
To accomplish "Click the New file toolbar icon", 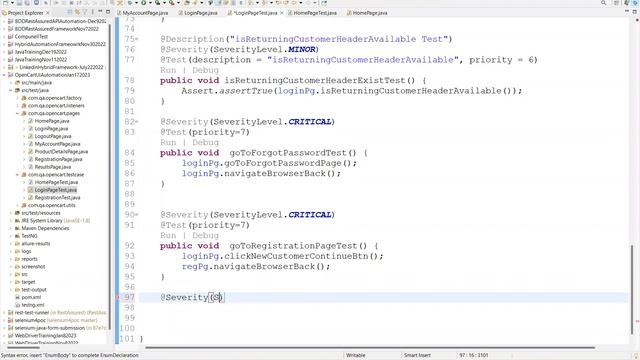I will (5, 3).
